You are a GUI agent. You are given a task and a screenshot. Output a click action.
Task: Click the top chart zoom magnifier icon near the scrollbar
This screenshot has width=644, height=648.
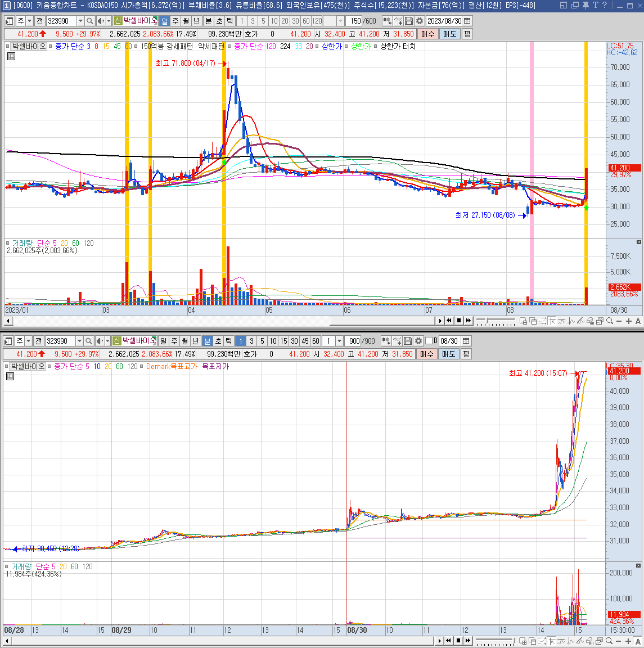(x=610, y=321)
